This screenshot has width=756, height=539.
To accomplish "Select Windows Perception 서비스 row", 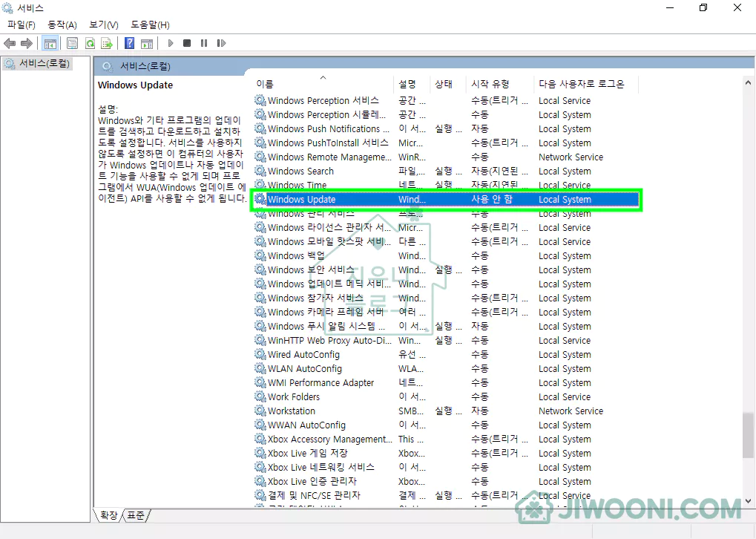I will 446,100.
